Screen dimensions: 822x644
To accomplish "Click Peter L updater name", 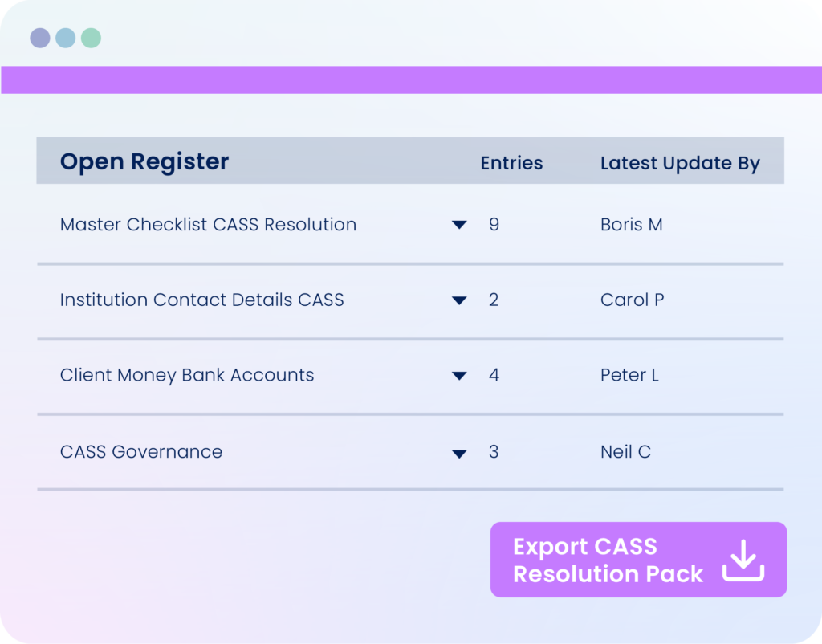I will coord(629,375).
